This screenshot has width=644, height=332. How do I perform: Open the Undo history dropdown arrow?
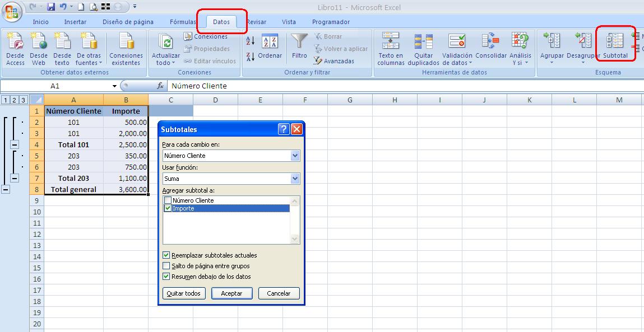point(71,7)
